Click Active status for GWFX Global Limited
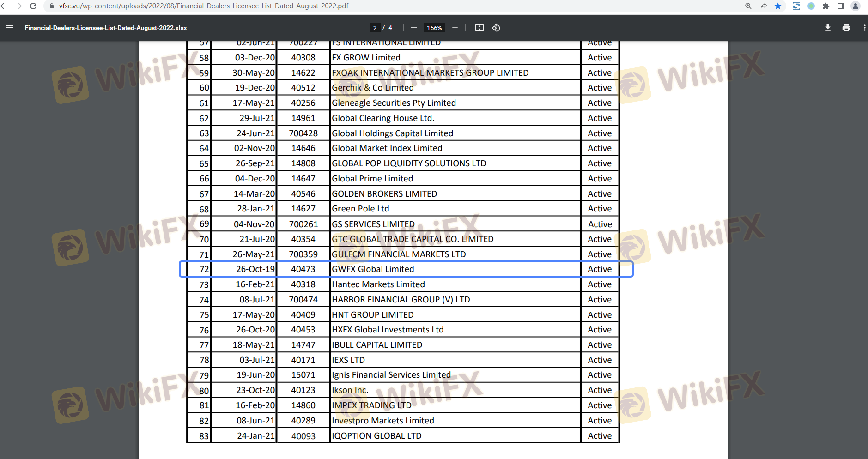 click(600, 269)
